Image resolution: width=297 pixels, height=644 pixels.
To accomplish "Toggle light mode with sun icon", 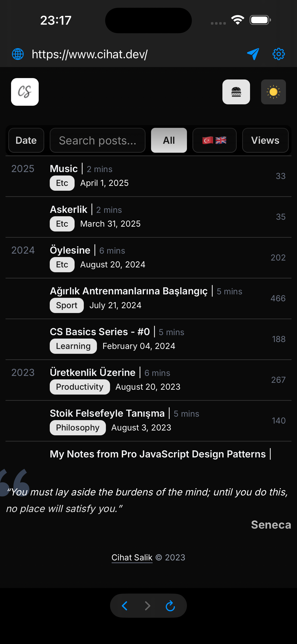I will [273, 92].
